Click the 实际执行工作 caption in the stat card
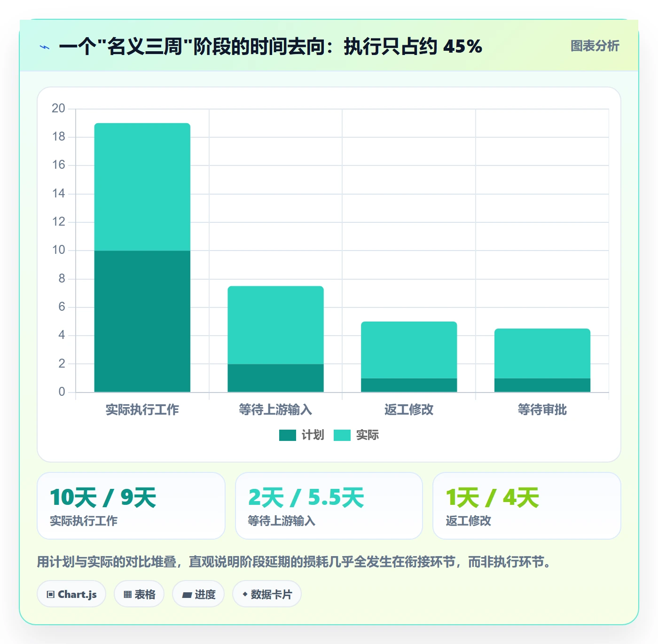The image size is (658, 644). point(84,521)
